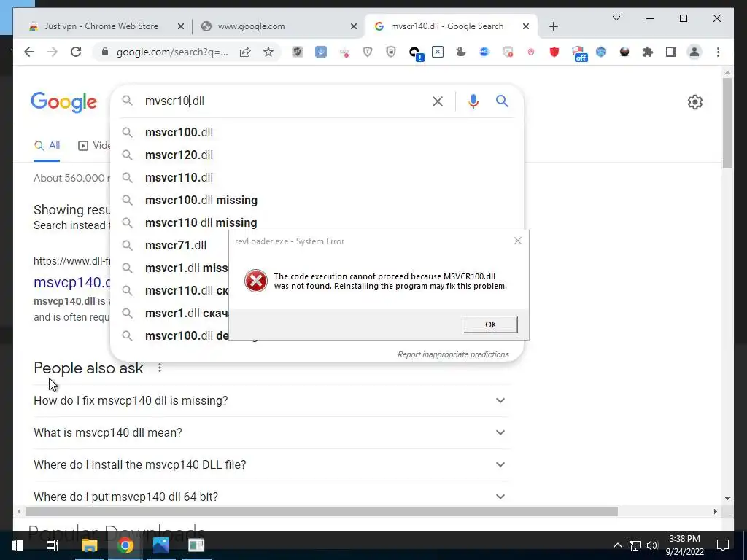Click the scrollbar right arrow
Screen dimensions: 747x560
[715, 511]
